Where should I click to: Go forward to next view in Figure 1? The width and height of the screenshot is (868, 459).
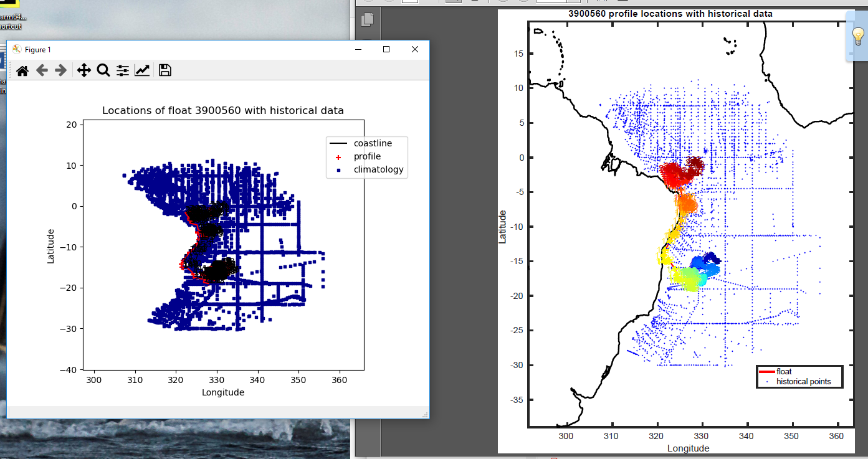point(60,70)
